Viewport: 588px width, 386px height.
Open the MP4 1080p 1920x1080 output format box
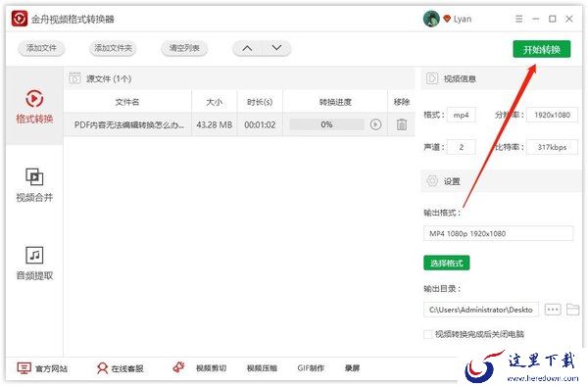pos(498,233)
